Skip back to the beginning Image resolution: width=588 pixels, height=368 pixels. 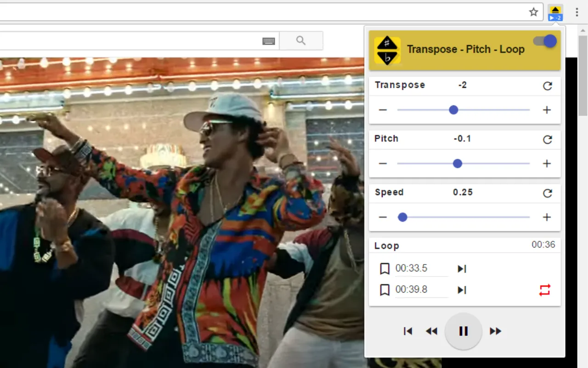pos(407,331)
